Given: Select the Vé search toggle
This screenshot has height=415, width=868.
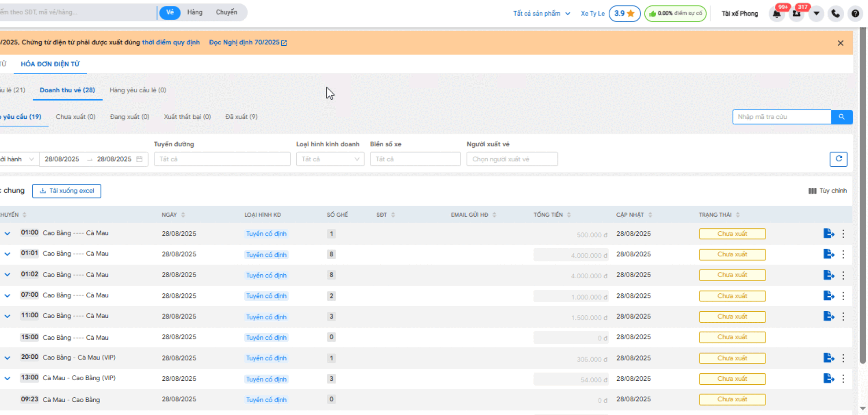Looking at the screenshot, I should pyautogui.click(x=170, y=12).
